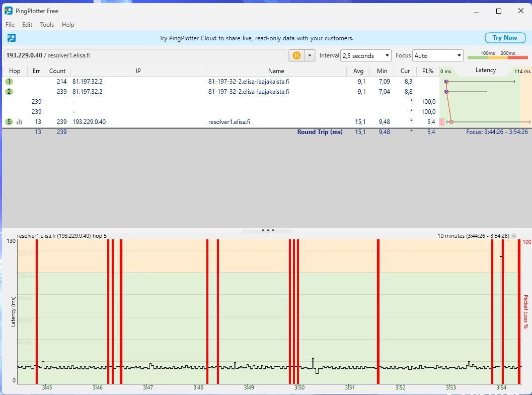Click the 193.229.0.40 IP cell in hop 5

coord(89,122)
